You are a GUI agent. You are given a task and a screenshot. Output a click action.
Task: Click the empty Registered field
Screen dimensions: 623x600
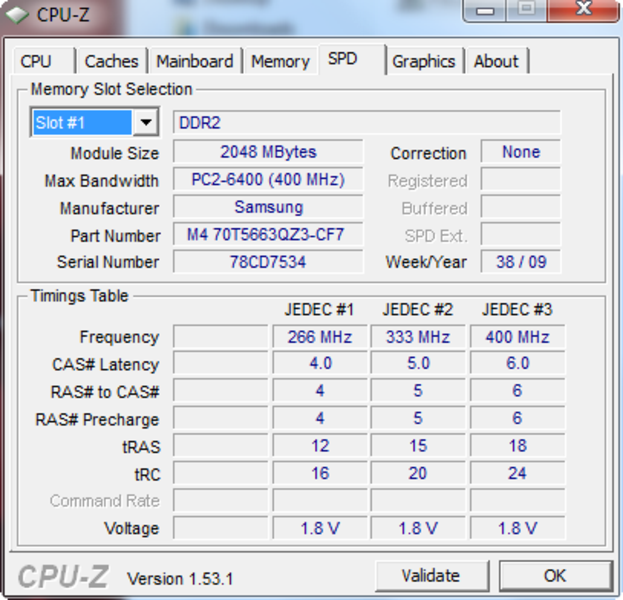521,179
